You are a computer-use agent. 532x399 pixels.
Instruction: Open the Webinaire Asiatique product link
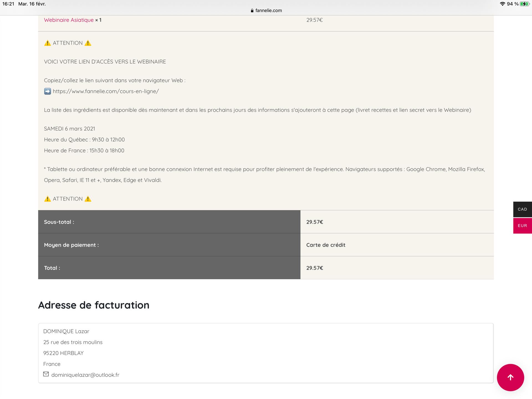click(69, 20)
